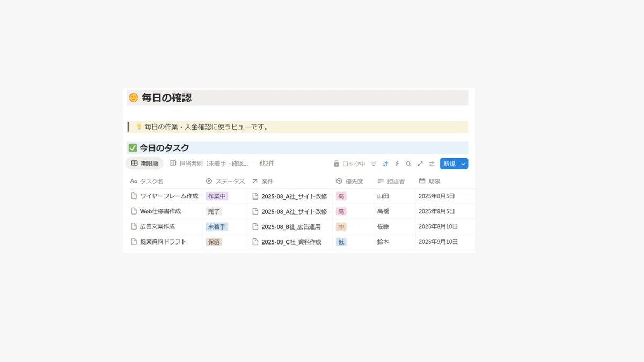The height and width of the screenshot is (362, 644).
Task: Select the 高橋 assignee cell
Action: click(x=394, y=211)
